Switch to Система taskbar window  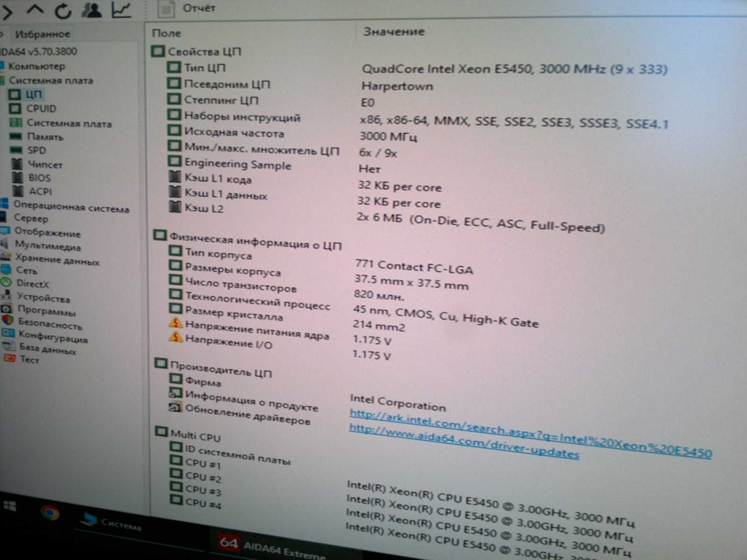point(112,522)
